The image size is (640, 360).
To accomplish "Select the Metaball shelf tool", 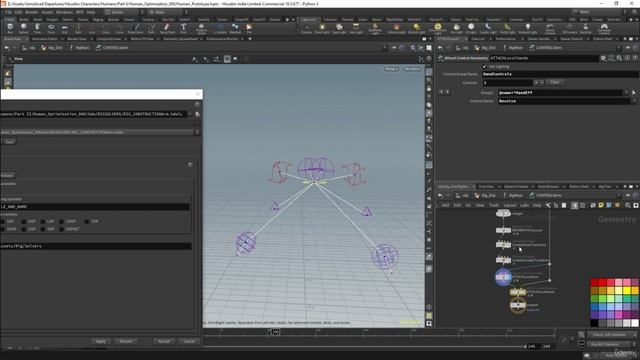I will pos(235,28).
